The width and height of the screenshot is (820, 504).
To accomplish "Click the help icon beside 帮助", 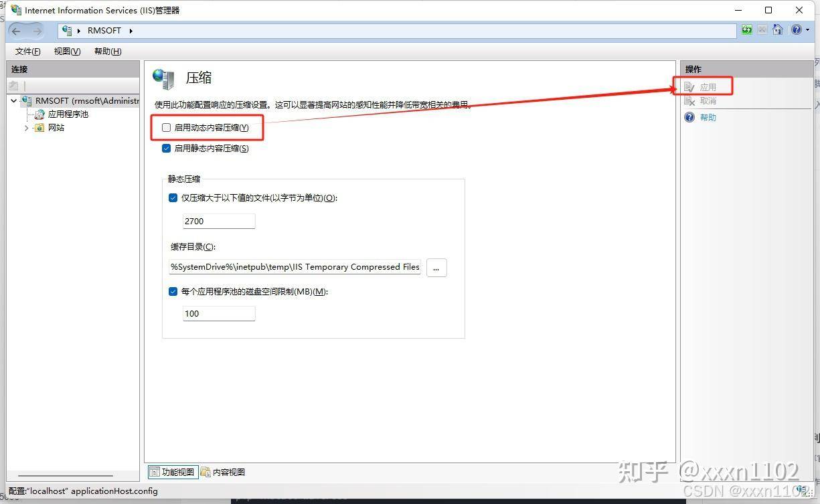I will pyautogui.click(x=689, y=117).
